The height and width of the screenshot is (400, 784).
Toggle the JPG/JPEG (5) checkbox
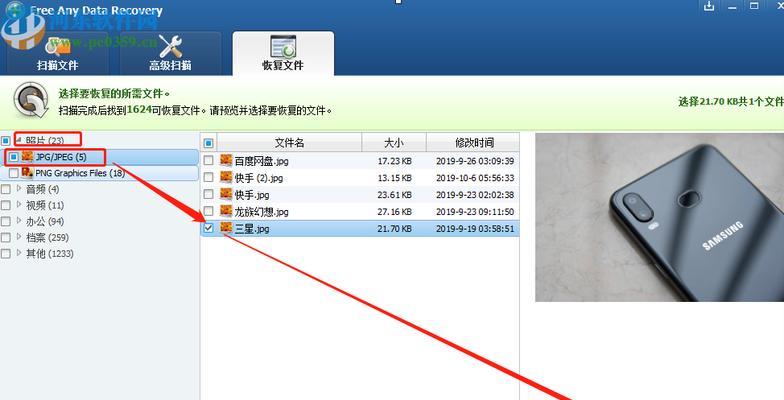[14, 157]
